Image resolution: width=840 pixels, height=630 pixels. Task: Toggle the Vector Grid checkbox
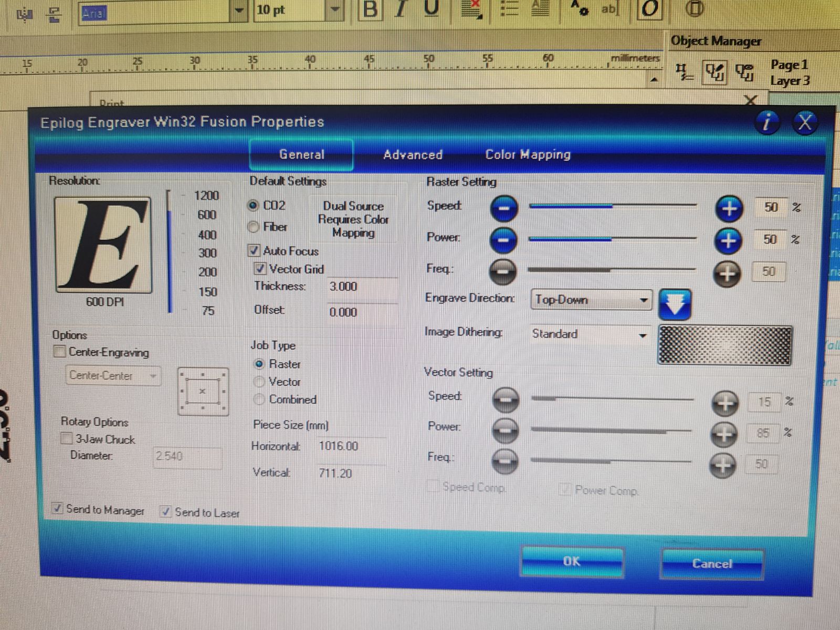coord(260,269)
